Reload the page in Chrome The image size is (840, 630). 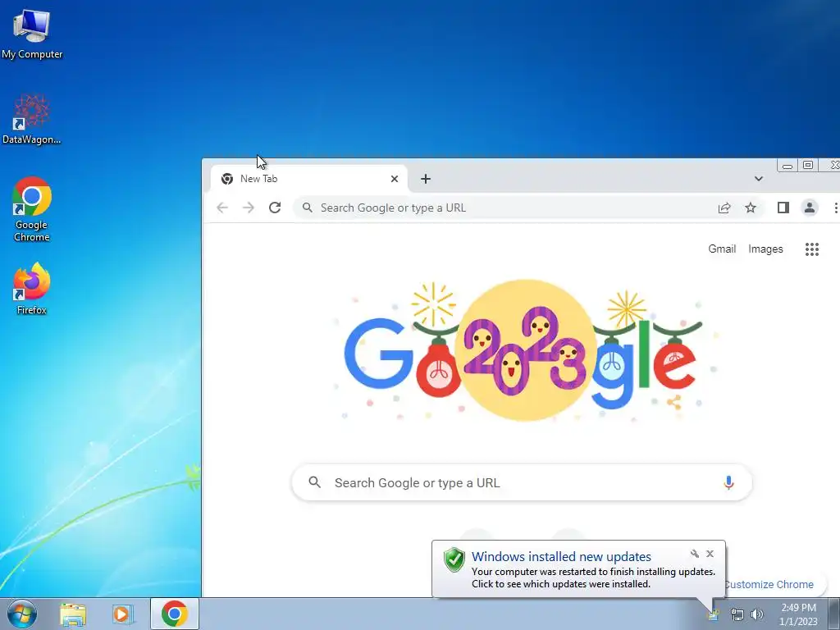275,208
